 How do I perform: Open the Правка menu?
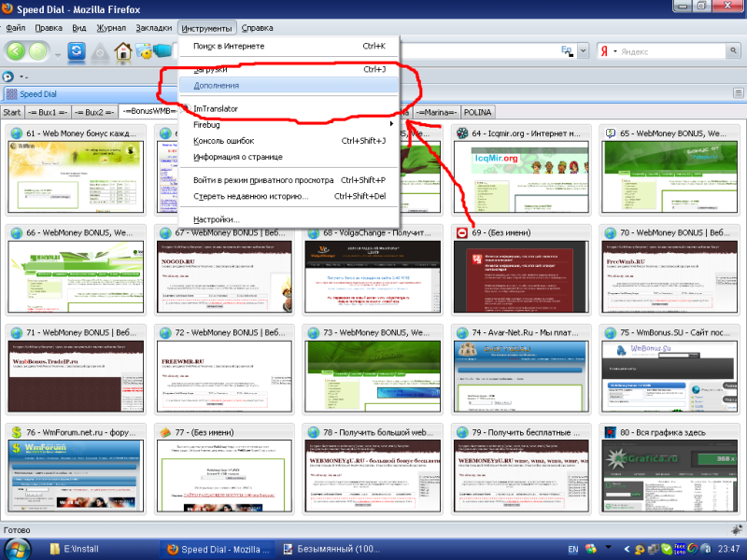[x=49, y=28]
